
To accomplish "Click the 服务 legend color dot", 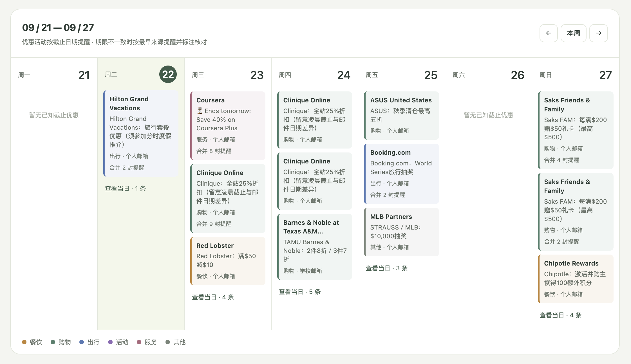I will (139, 342).
